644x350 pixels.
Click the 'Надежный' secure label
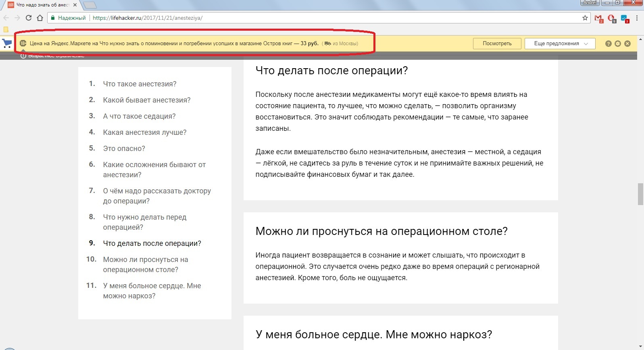coord(72,18)
